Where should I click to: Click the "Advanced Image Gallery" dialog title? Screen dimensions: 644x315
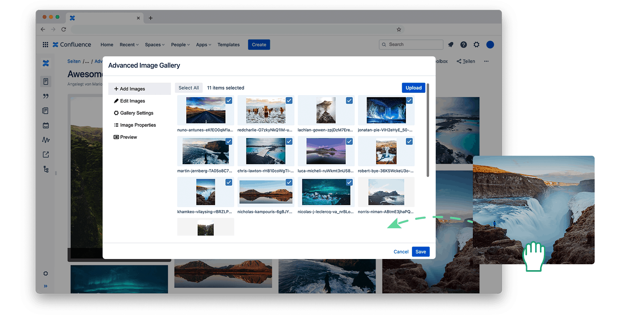[x=144, y=65]
